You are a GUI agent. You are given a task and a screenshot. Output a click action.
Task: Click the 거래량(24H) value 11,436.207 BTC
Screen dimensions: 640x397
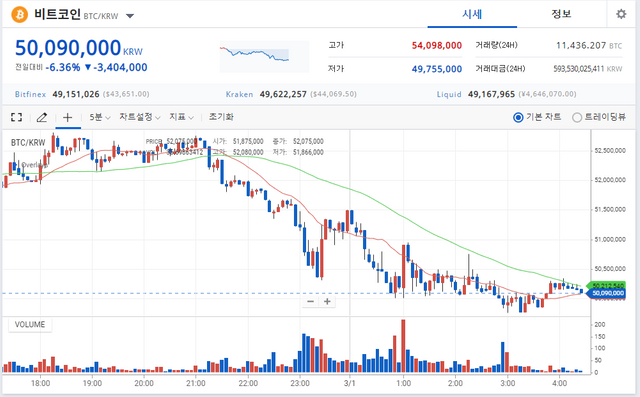point(589,45)
